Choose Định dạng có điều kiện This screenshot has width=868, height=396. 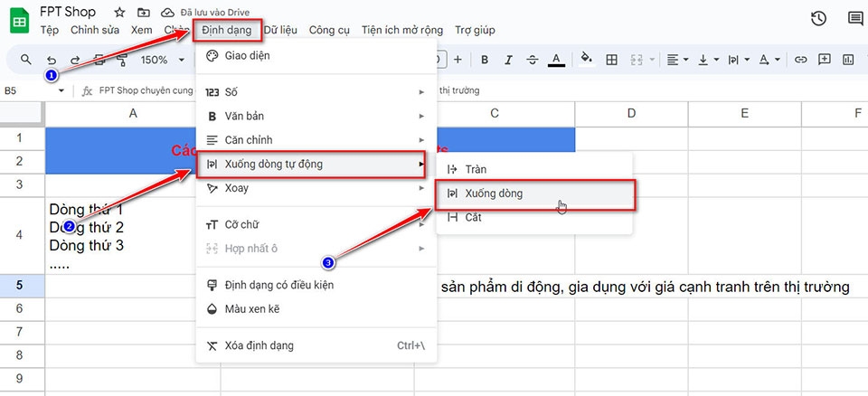click(x=316, y=285)
